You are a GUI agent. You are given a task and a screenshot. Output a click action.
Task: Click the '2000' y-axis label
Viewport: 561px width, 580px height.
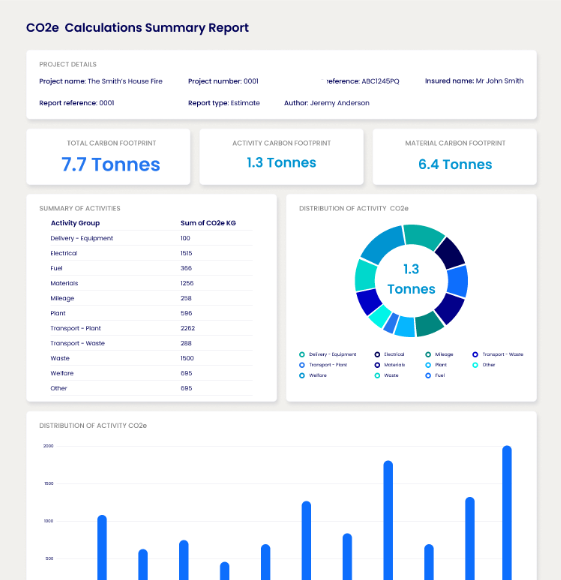48,446
